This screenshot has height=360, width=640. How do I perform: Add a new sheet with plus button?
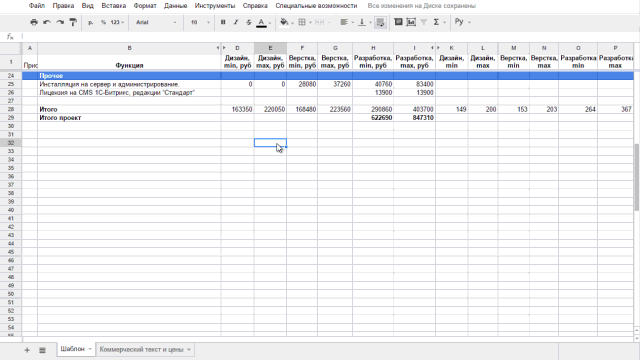(x=27, y=350)
